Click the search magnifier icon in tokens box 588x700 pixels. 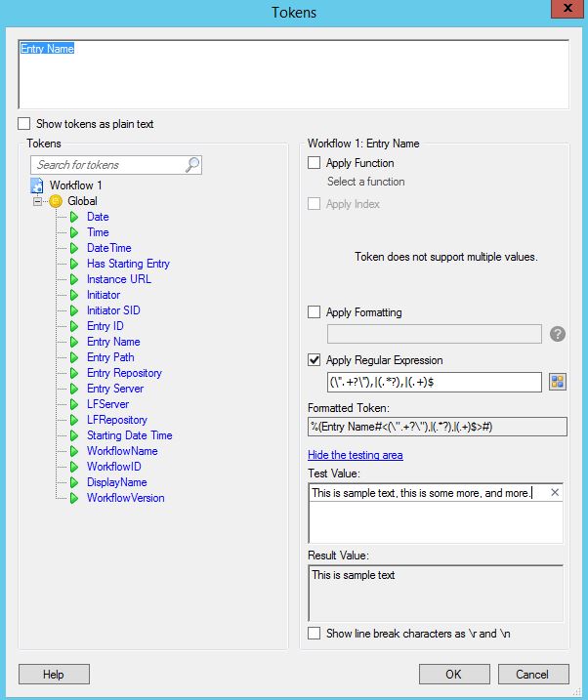coord(192,165)
